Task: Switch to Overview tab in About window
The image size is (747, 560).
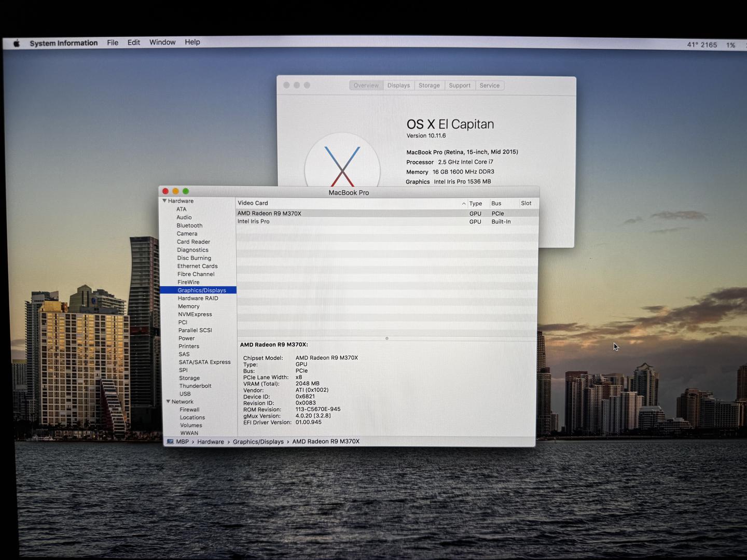Action: pyautogui.click(x=366, y=86)
